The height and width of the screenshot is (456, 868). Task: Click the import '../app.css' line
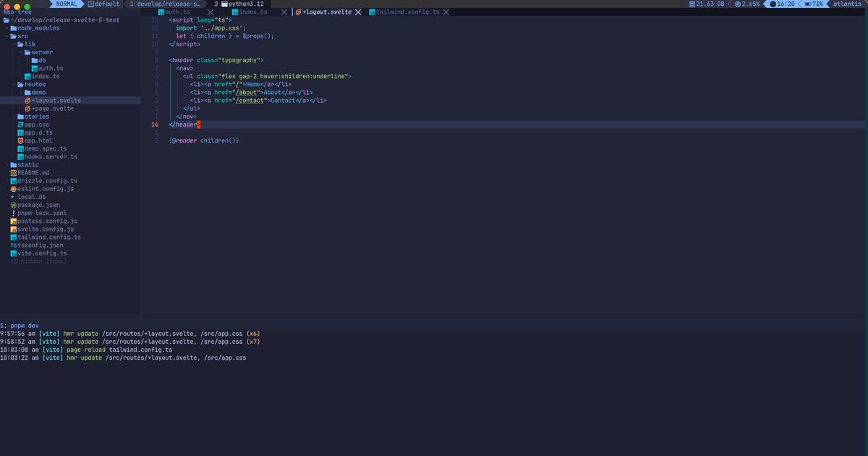click(x=211, y=28)
